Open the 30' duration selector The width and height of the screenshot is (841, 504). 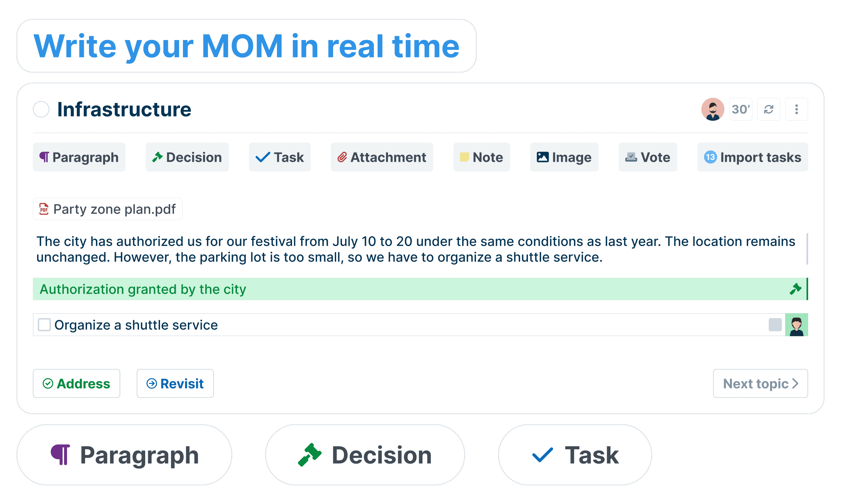tap(741, 109)
